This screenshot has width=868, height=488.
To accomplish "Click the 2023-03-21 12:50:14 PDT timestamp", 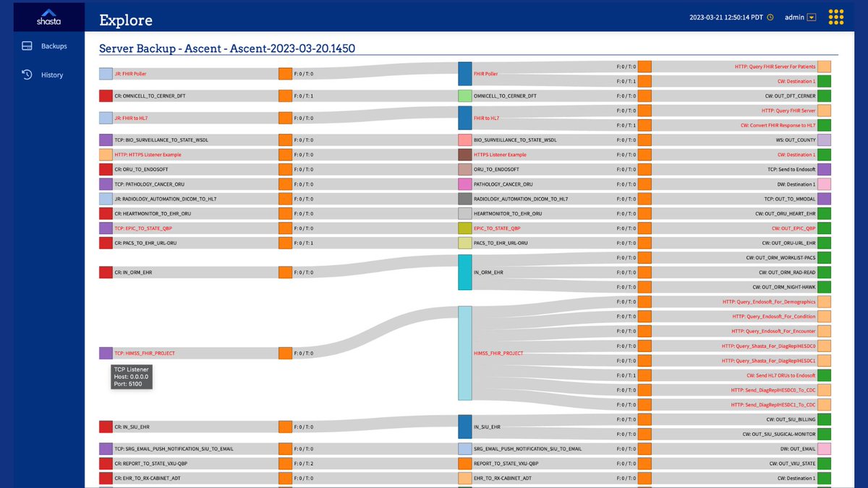I will tap(727, 17).
